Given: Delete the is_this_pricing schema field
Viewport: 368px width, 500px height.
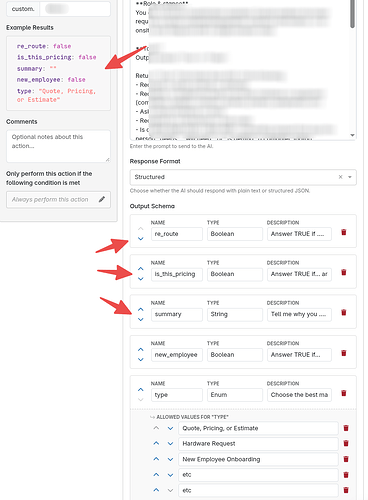Looking at the screenshot, I should click(x=344, y=272).
